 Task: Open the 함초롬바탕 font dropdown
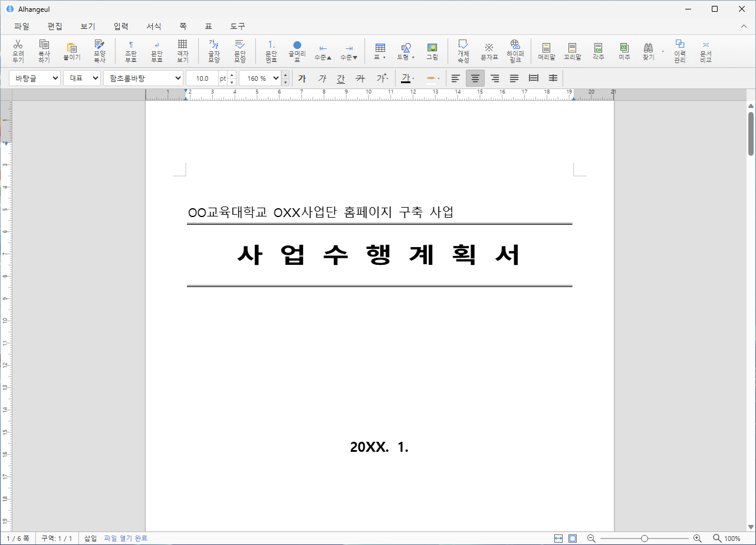point(143,78)
